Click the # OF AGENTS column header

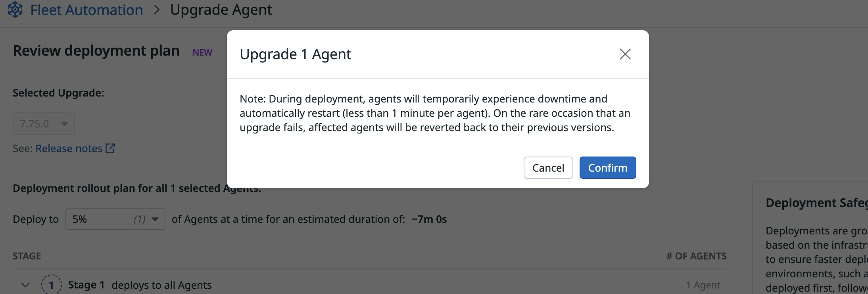(696, 256)
